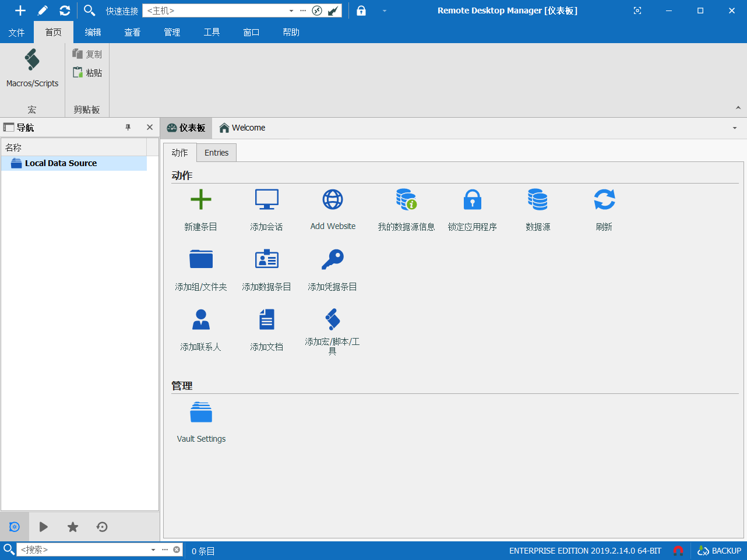Screen dimensions: 747x560
Task: Click the refresh icon in title bar
Action: coord(65,10)
